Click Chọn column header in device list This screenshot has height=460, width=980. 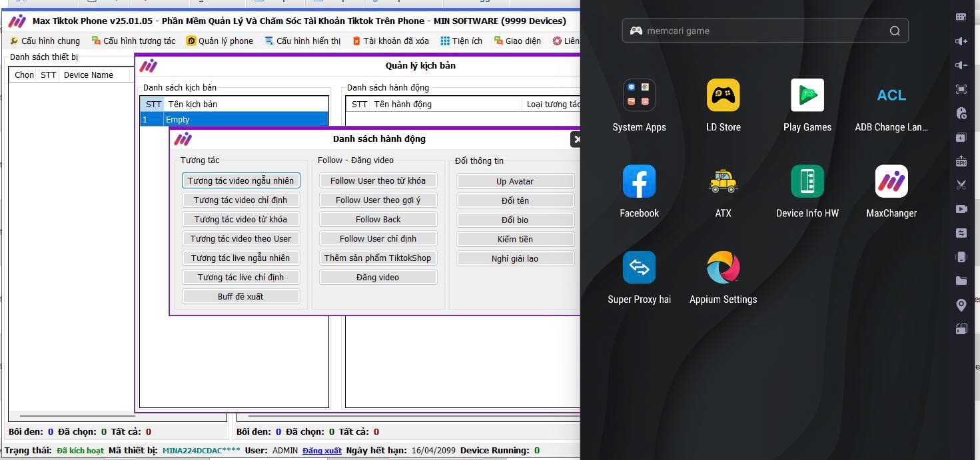(24, 75)
